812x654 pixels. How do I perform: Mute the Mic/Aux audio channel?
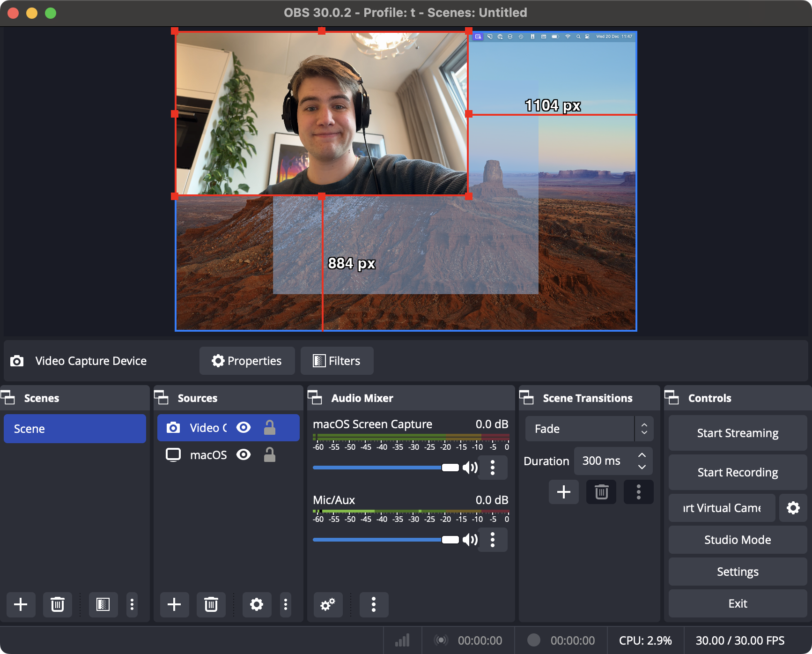(470, 540)
